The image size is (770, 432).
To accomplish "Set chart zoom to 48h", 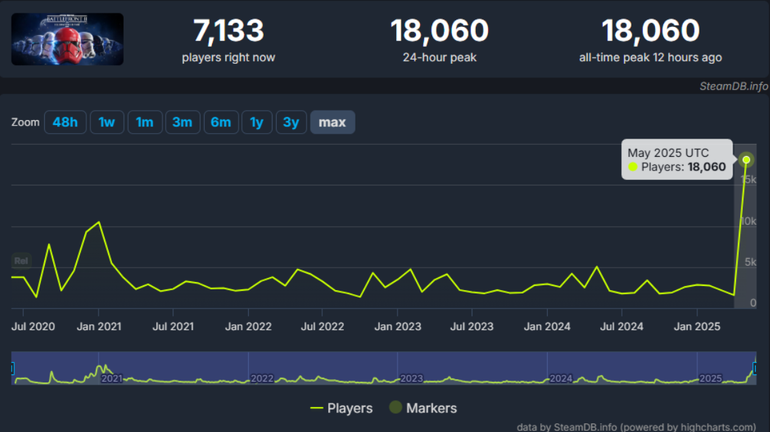I will (x=65, y=122).
